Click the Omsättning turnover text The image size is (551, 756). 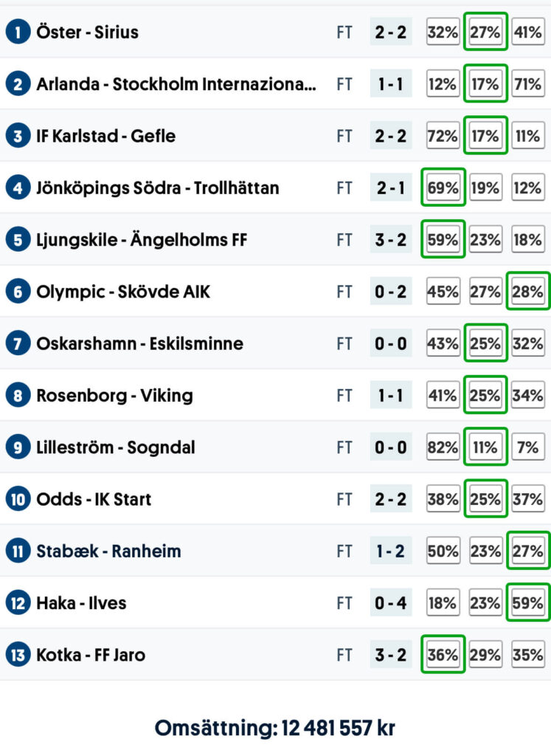point(275,728)
